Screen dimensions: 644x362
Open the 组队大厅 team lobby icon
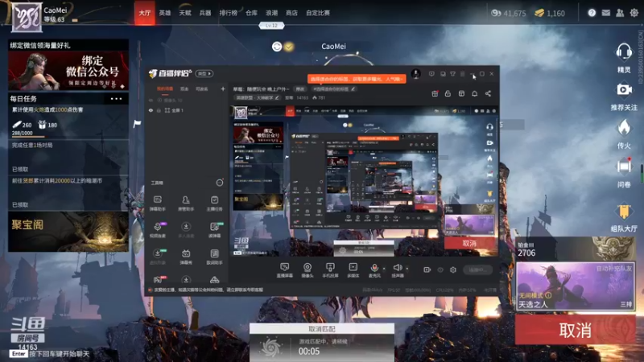click(x=624, y=212)
